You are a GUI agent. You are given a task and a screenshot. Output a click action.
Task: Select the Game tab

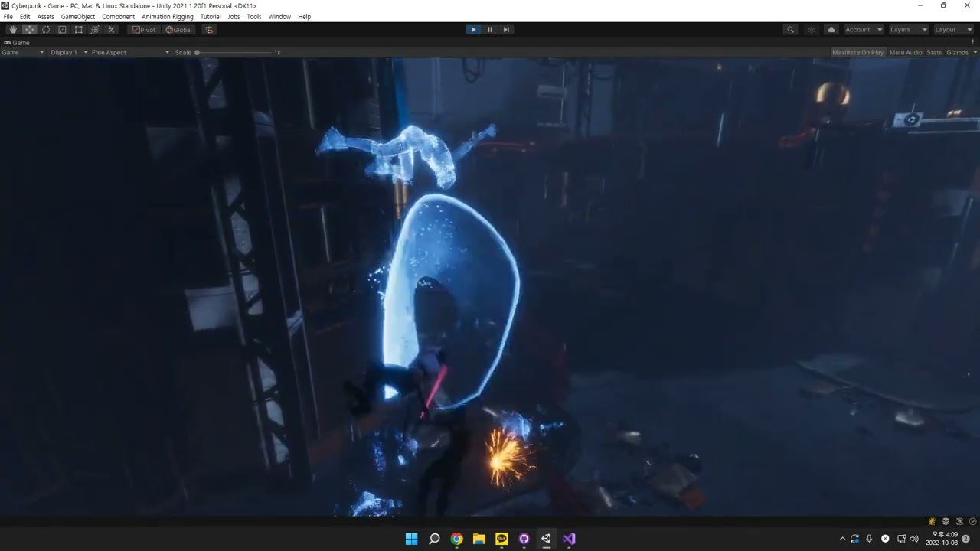(x=17, y=43)
